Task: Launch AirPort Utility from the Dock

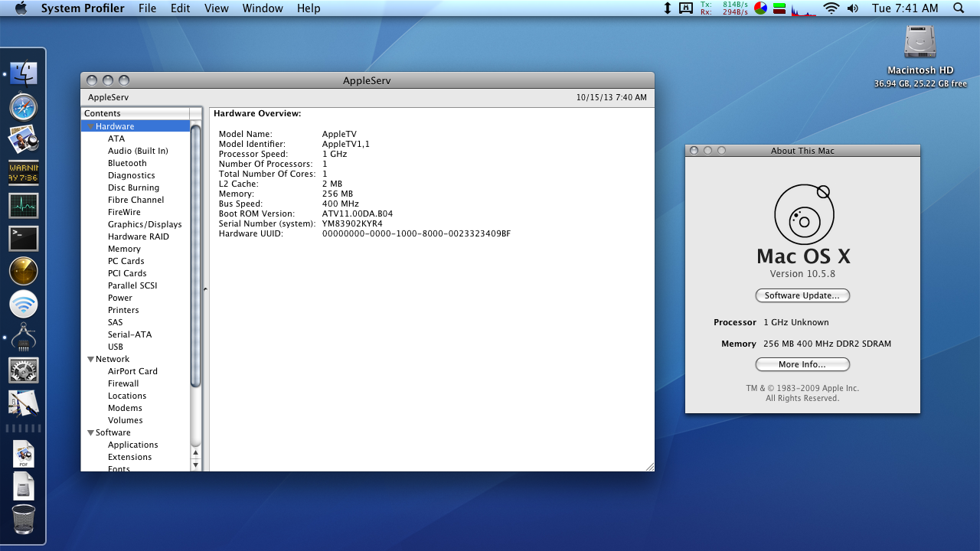Action: coord(23,305)
